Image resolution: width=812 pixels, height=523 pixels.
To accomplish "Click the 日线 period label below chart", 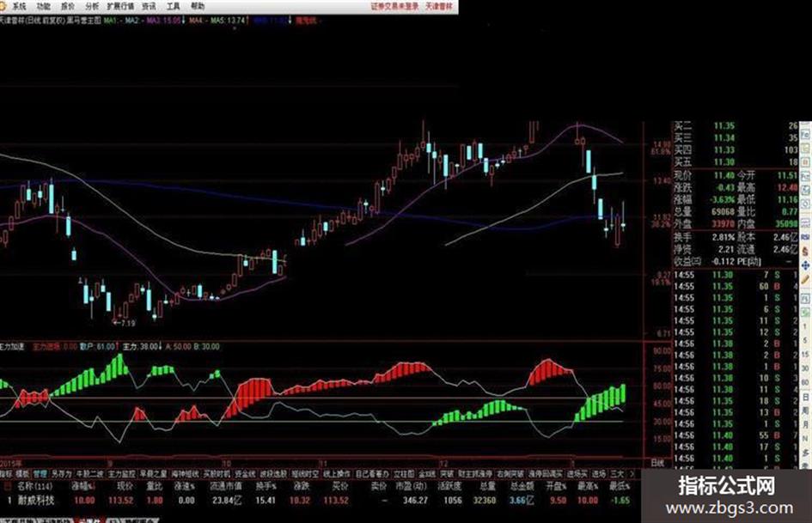I will pyautogui.click(x=657, y=463).
